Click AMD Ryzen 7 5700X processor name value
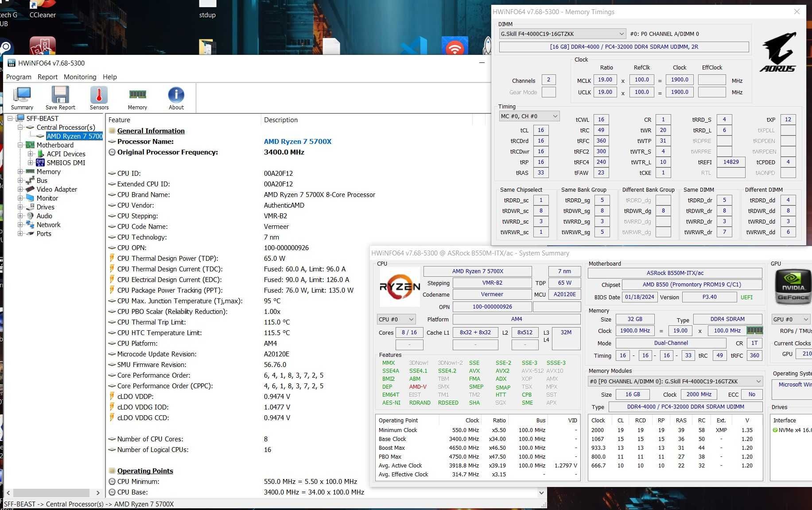This screenshot has width=812, height=510. [x=298, y=141]
